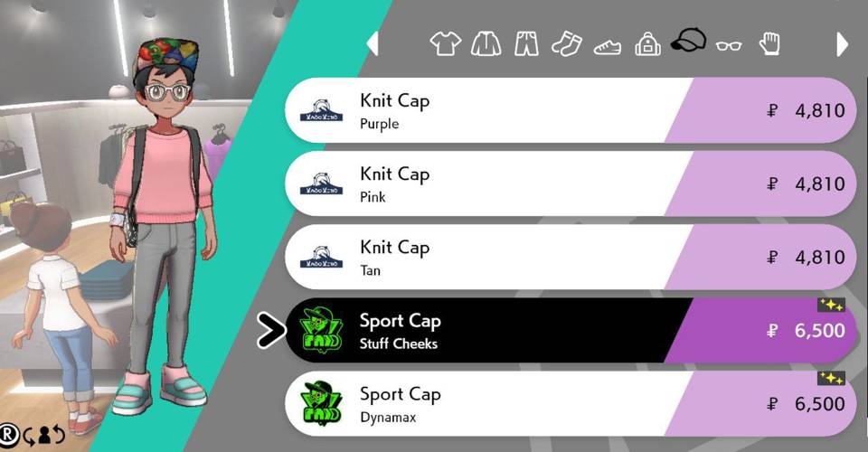This screenshot has height=452, width=868.
Task: Select the Purple Knit Cap item
Action: [x=571, y=110]
